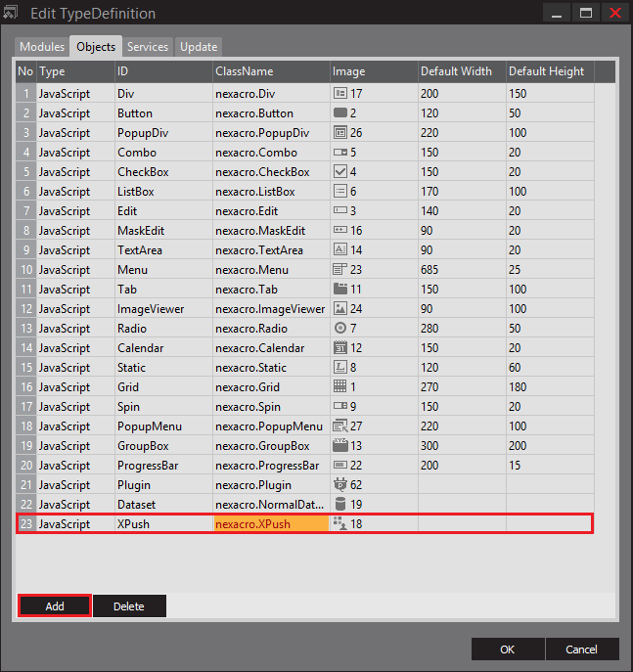Click the CheckBox icon in the Image column

tap(339, 172)
